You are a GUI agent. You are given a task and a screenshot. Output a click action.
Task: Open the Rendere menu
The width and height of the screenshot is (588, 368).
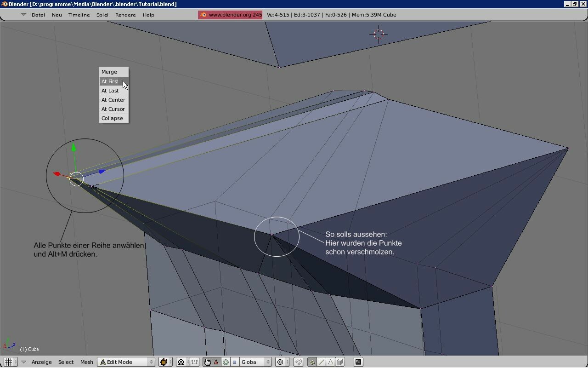tap(125, 15)
